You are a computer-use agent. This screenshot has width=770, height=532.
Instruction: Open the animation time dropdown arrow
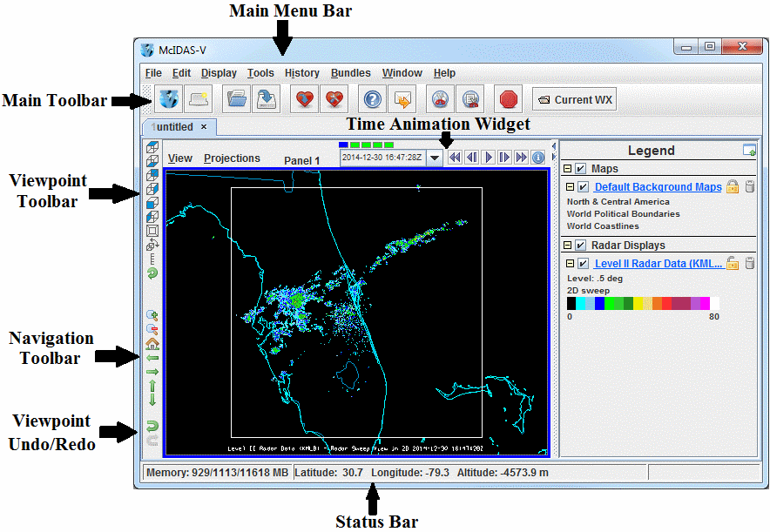(x=435, y=158)
